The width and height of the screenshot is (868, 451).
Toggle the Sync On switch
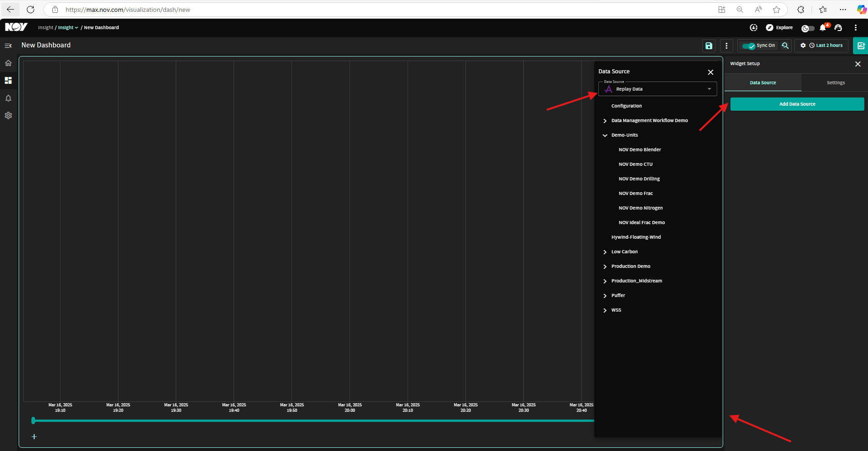pos(749,46)
